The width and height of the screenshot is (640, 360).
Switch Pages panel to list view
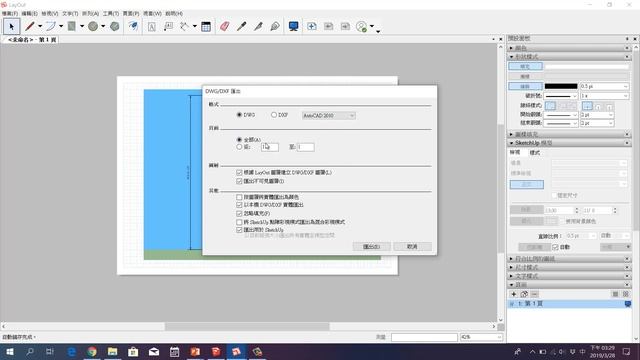pyautogui.click(x=616, y=294)
